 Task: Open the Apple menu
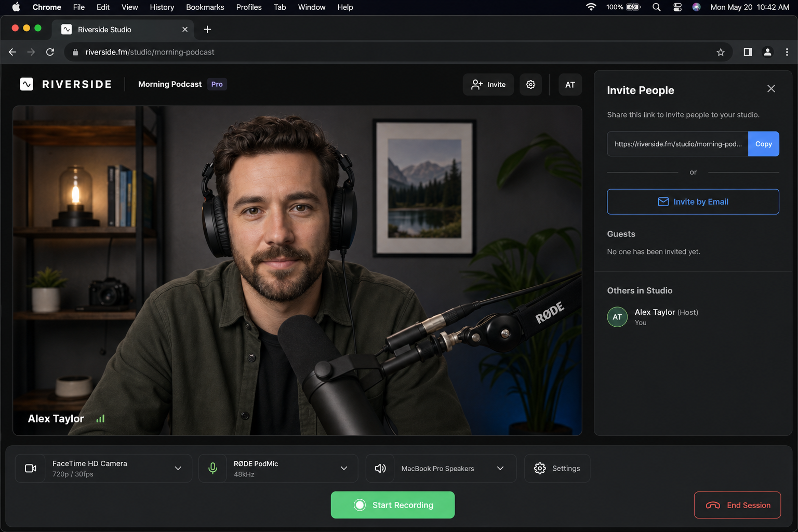coord(16,7)
